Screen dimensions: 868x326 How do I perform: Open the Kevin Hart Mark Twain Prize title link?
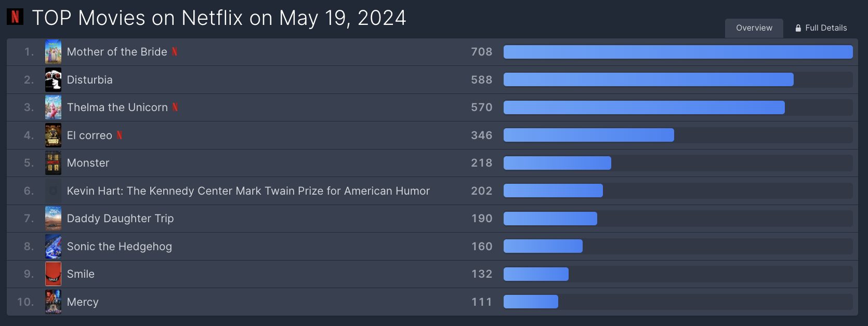tap(248, 191)
